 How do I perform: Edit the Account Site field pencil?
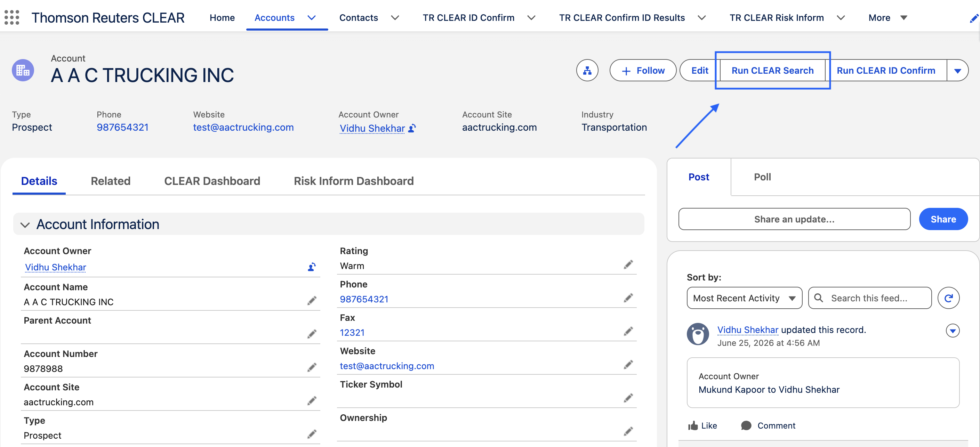tap(312, 401)
